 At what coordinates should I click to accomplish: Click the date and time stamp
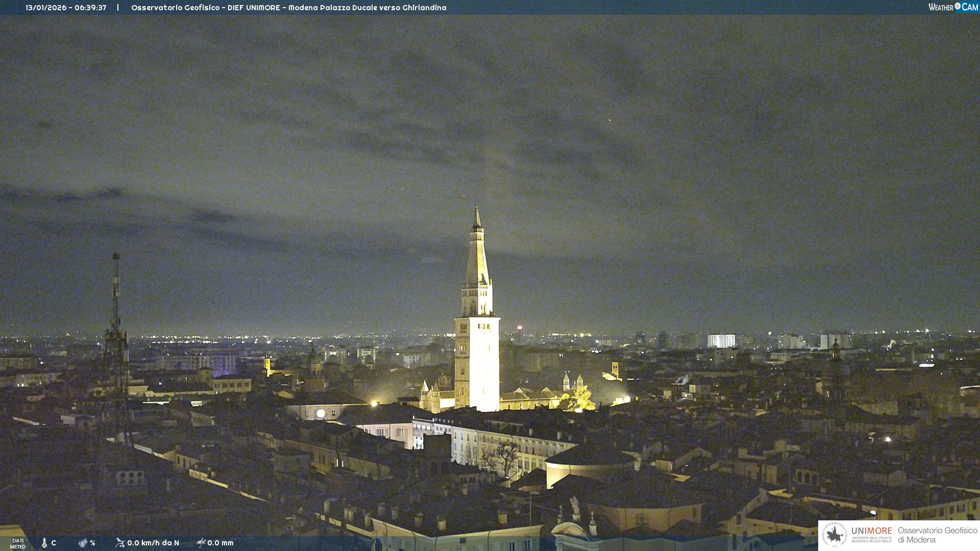(x=66, y=8)
